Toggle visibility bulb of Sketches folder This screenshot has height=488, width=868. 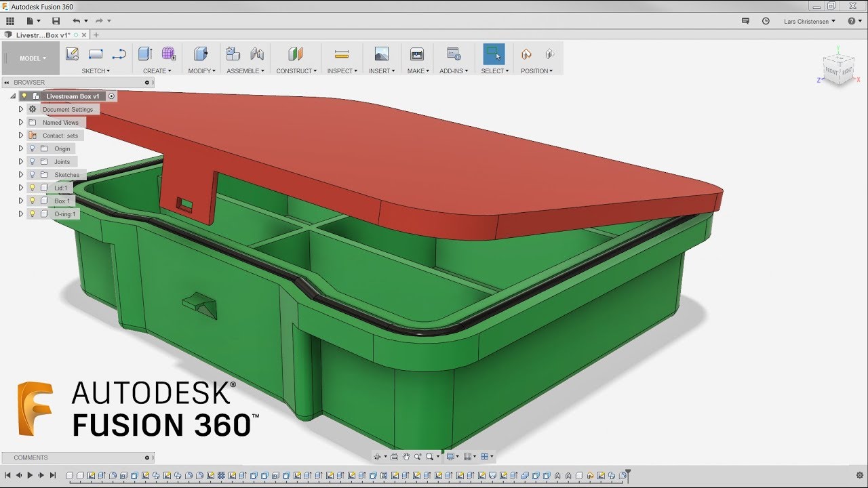(32, 174)
